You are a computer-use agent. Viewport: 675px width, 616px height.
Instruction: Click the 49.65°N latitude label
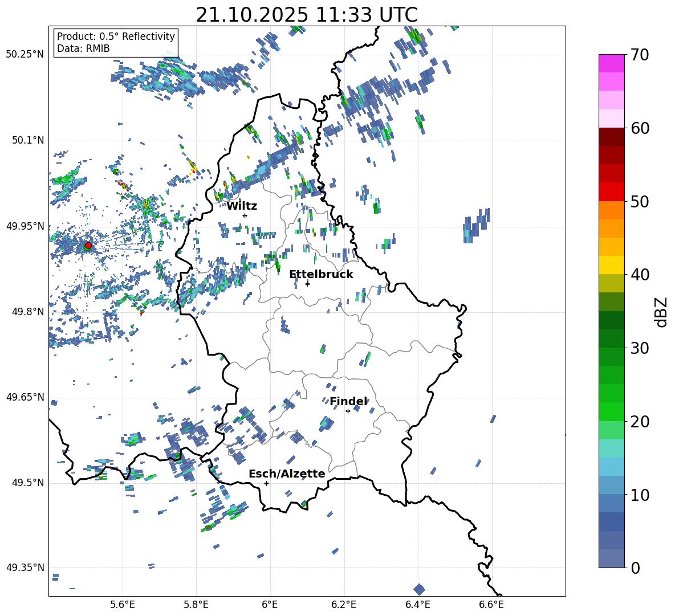pos(25,397)
